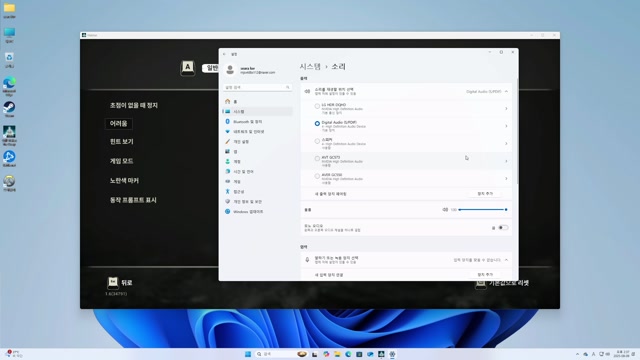Viewport: 640px width, 360px height.
Task: Click the Steam desktop icon
Action: click(x=9, y=109)
